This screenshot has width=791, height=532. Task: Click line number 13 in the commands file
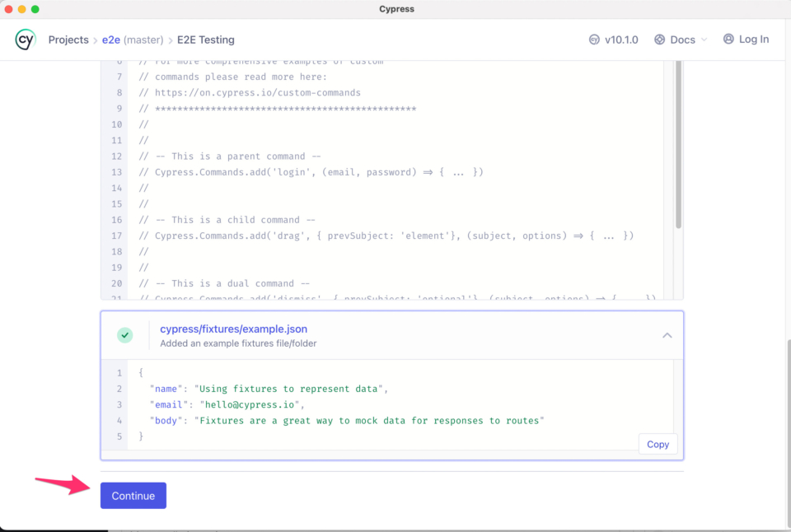(118, 171)
